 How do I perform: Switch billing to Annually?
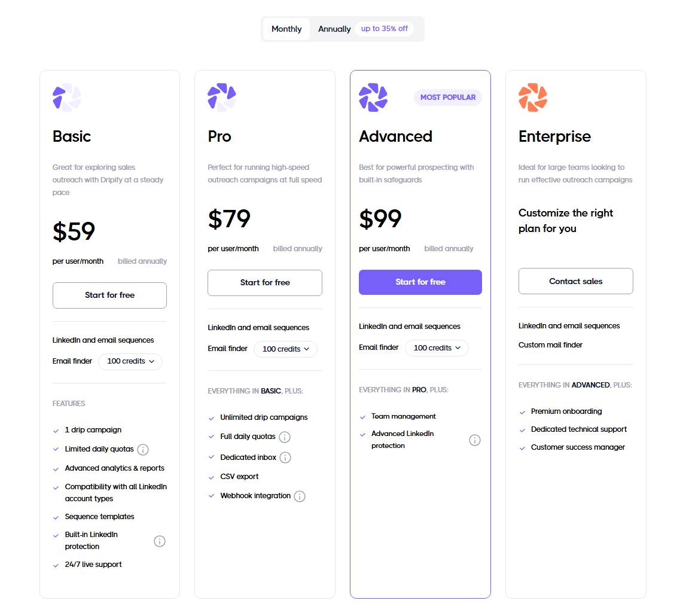coord(334,28)
